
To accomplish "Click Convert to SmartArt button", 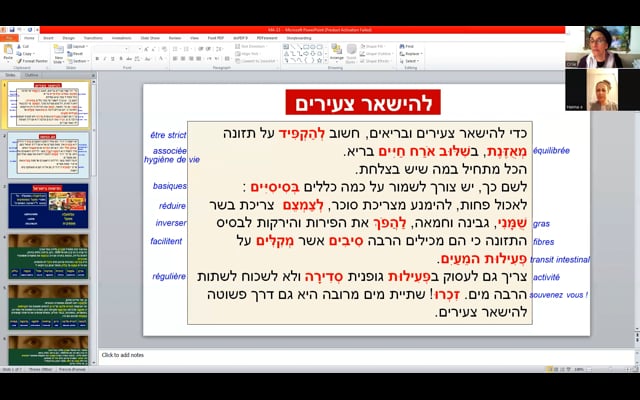I will 256,61.
